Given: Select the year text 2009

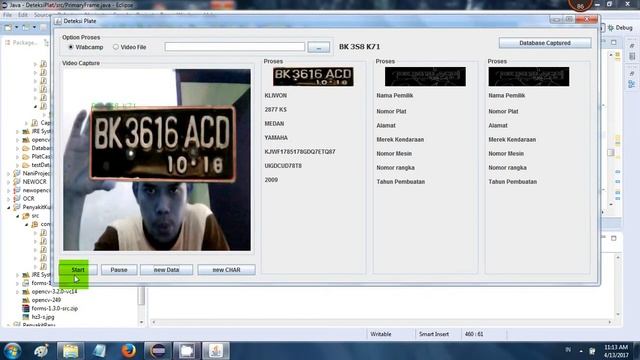Looking at the screenshot, I should click(271, 180).
